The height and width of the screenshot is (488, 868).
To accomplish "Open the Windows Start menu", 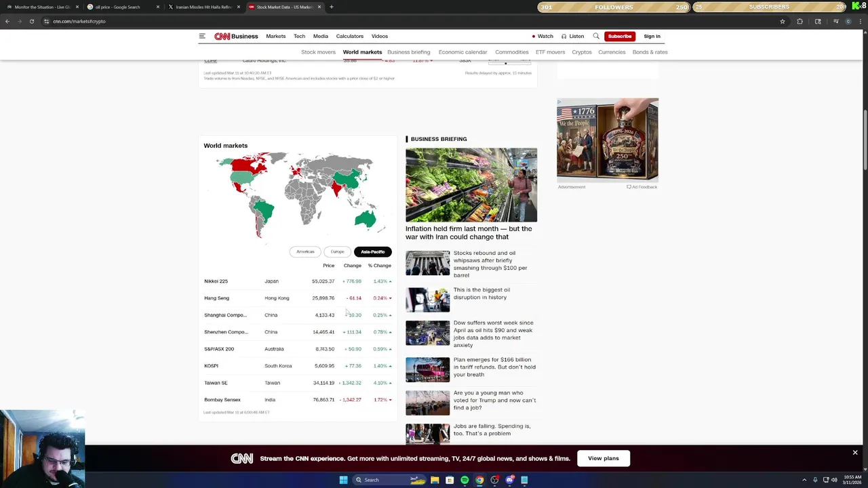I will click(343, 480).
